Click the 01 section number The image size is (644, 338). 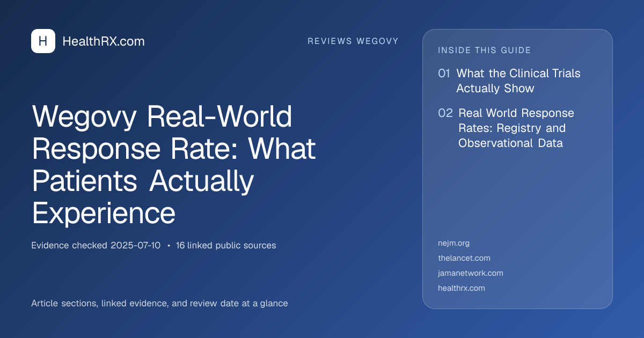click(444, 74)
